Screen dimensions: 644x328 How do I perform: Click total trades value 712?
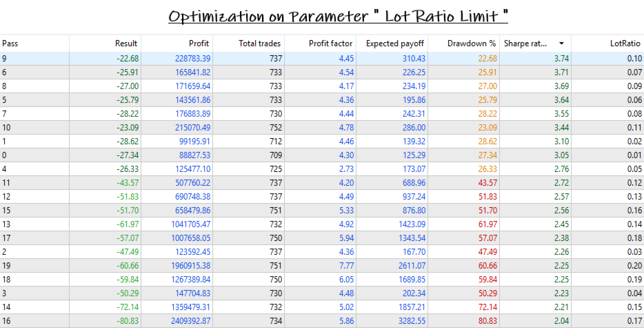point(276,141)
